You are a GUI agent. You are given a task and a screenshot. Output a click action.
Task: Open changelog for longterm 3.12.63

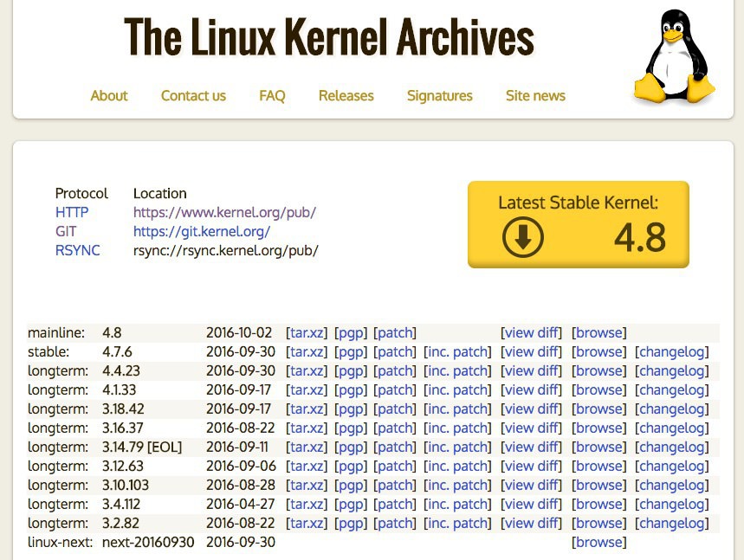[x=672, y=467]
